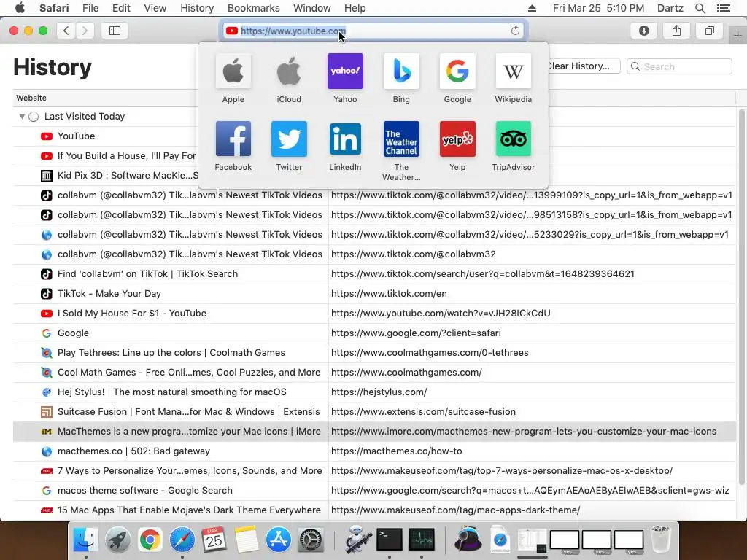This screenshot has width=747, height=560.
Task: Open the App Store from the Dock
Action: (279, 540)
